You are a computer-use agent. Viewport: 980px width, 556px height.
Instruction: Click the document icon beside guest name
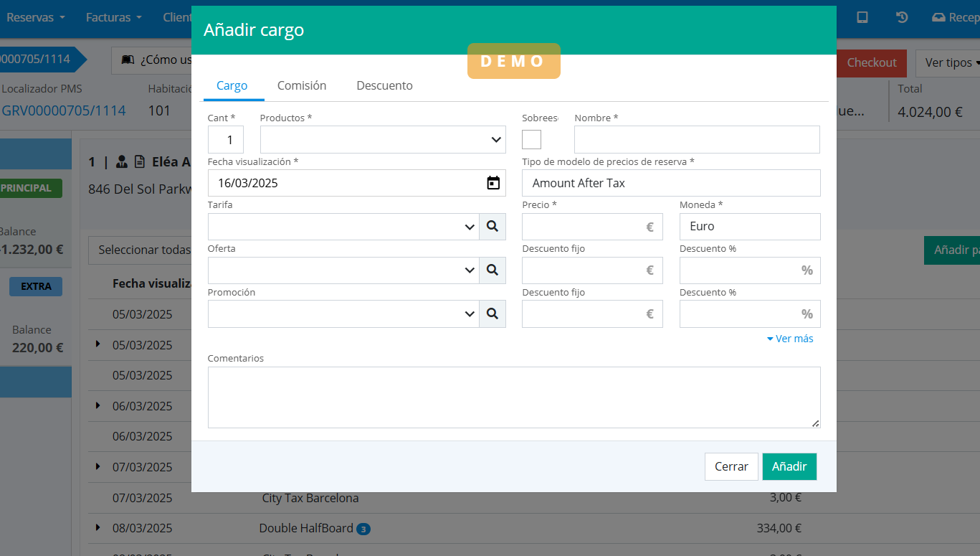point(139,162)
